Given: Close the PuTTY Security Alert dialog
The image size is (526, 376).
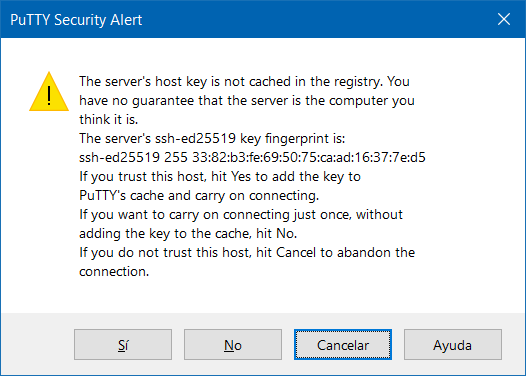Looking at the screenshot, I should (504, 19).
